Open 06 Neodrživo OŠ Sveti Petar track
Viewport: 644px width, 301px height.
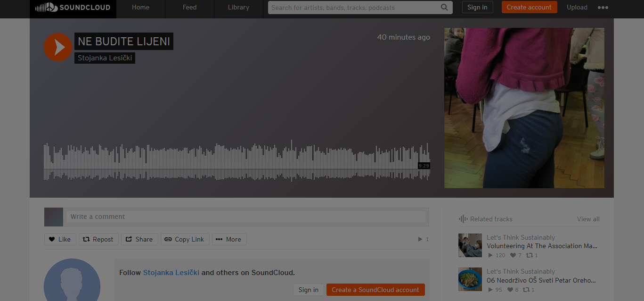[541, 280]
